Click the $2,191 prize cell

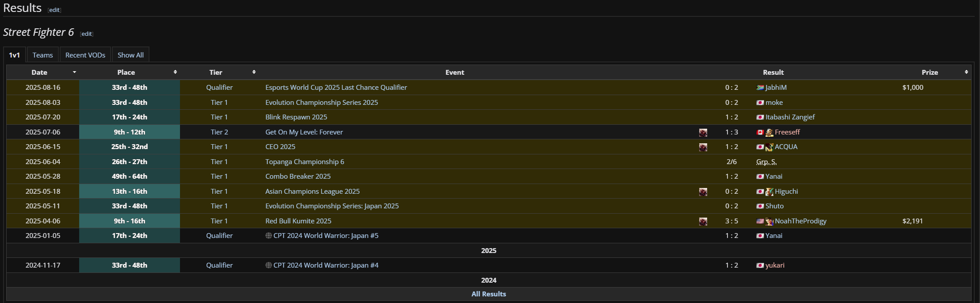(x=913, y=221)
